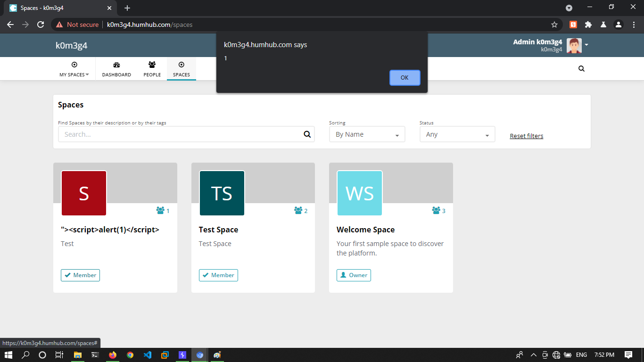Click Owner button on Welcome Space card
The image size is (644, 362).
(354, 275)
